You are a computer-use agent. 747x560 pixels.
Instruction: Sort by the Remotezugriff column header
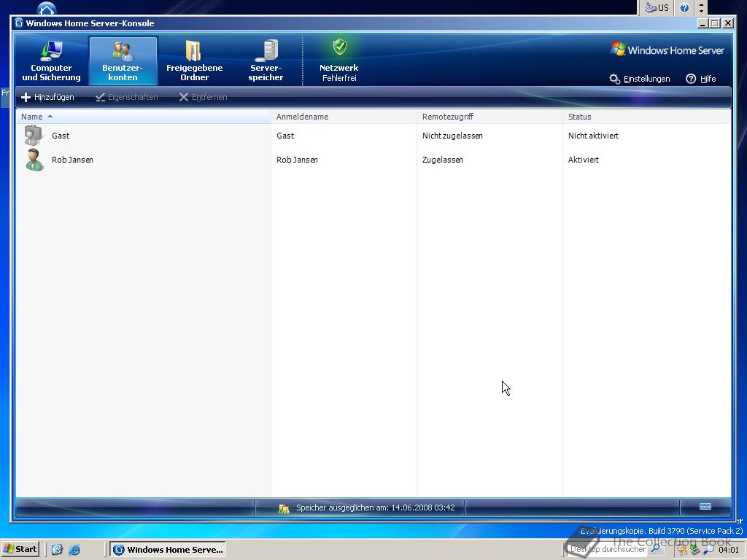click(489, 117)
